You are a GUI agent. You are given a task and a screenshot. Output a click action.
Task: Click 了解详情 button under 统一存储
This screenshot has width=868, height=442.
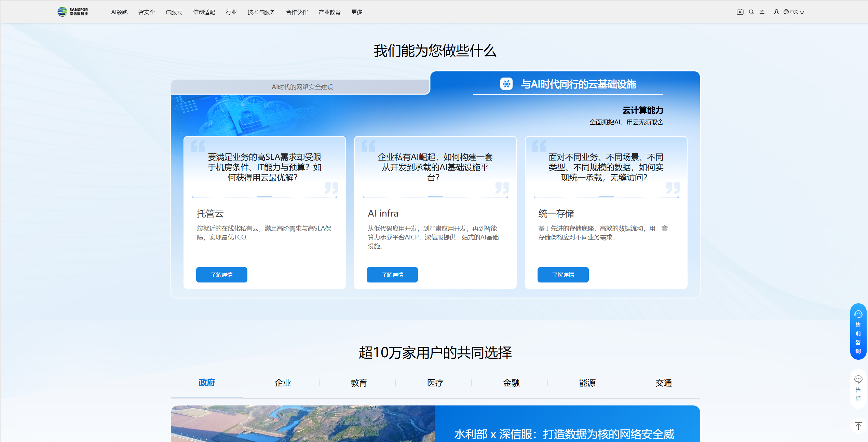[x=563, y=275]
